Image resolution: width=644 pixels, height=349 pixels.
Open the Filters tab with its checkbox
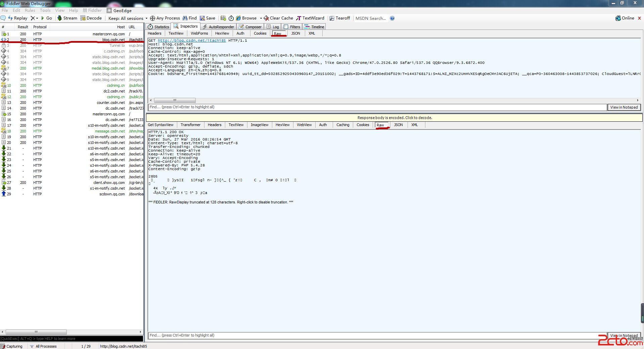pyautogui.click(x=292, y=27)
